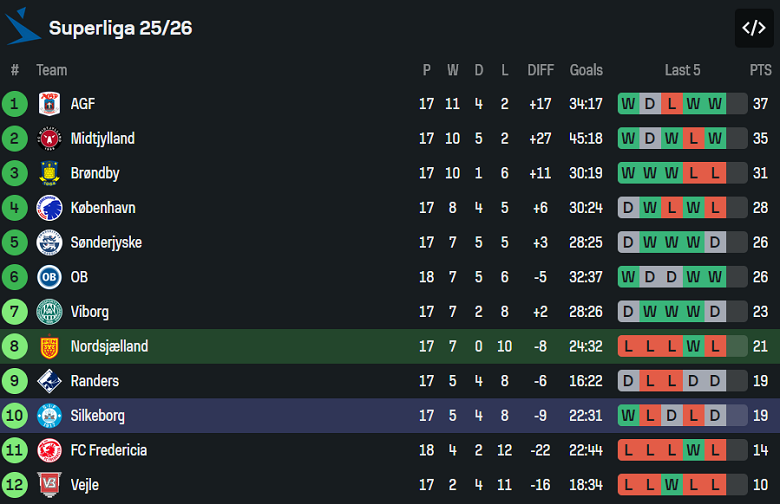Click the embed code icon button
Screen dimensions: 780x504
click(753, 28)
